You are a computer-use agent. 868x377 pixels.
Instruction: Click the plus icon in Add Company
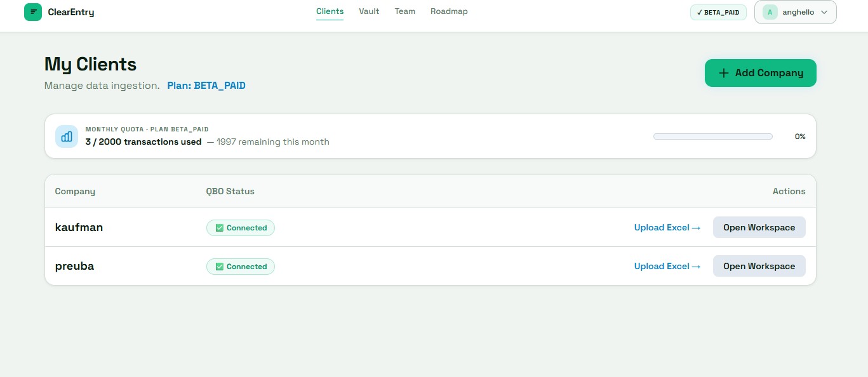coord(723,73)
